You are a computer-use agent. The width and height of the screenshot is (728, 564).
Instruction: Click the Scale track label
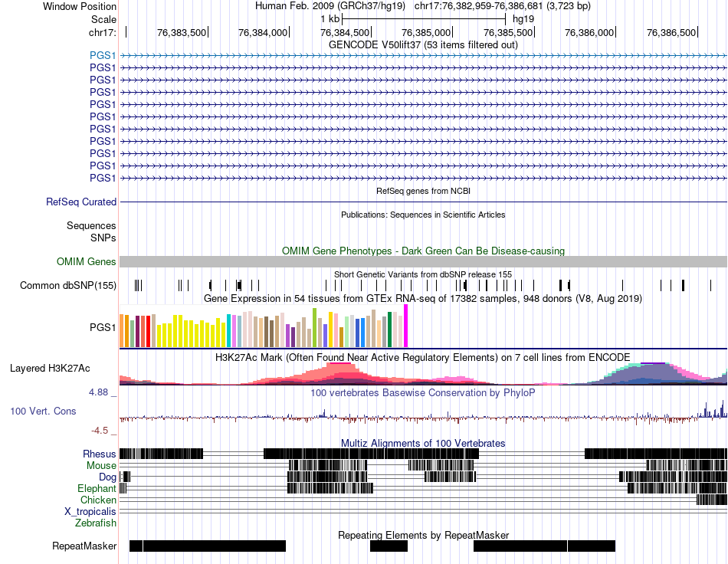point(103,19)
